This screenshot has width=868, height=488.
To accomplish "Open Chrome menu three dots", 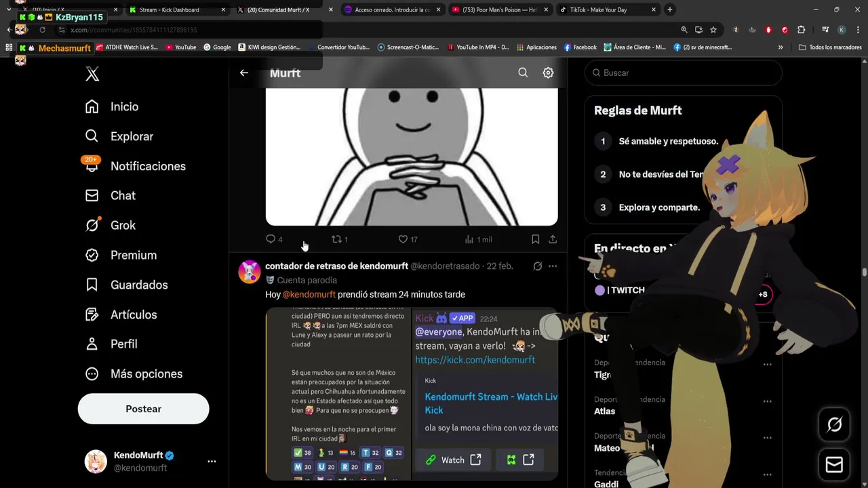I will 858,30.
